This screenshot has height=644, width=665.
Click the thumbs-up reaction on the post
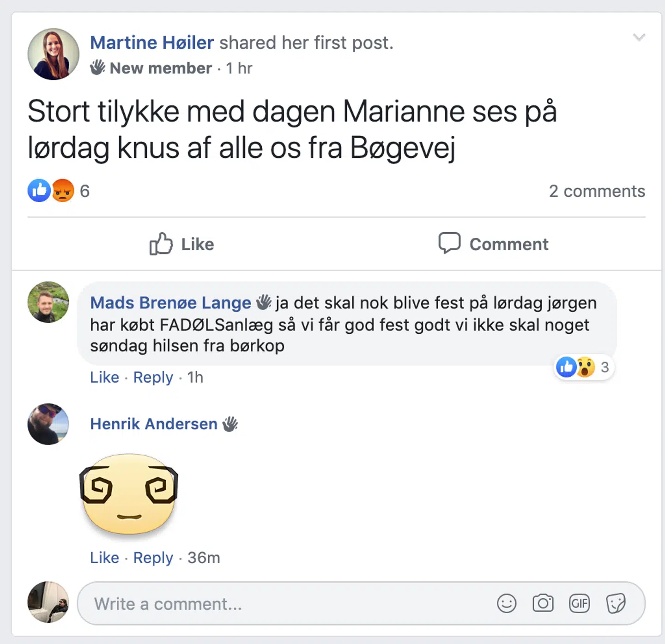pos(39,190)
